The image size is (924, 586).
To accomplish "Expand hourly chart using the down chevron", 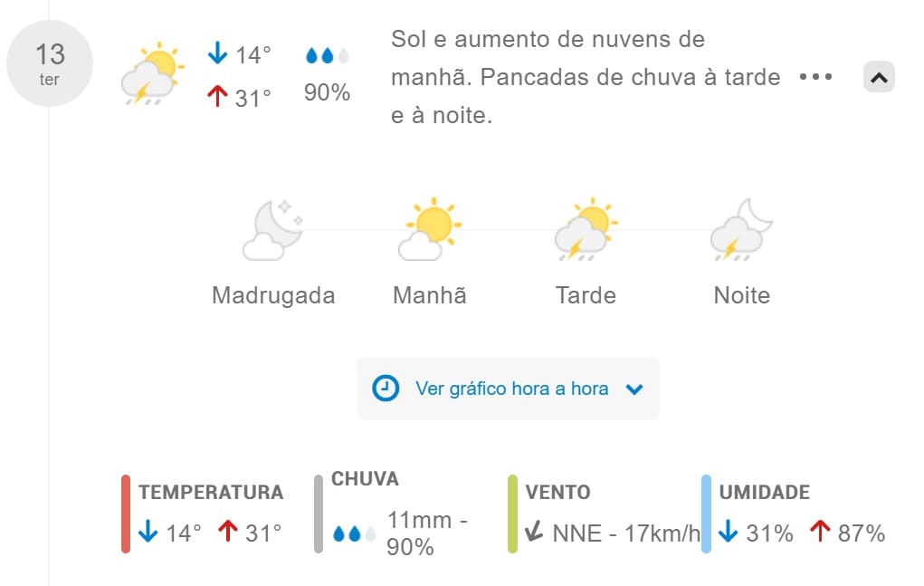I will pyautogui.click(x=634, y=389).
